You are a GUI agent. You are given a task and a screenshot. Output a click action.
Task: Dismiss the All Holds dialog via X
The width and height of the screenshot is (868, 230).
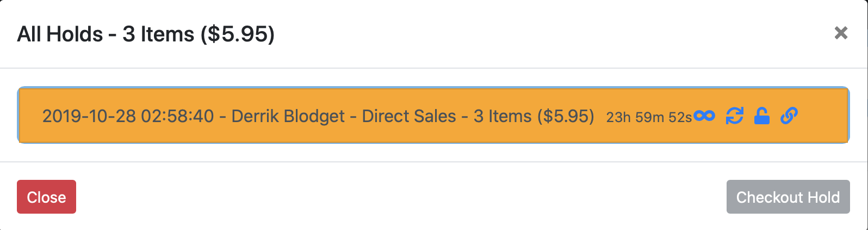(x=841, y=33)
